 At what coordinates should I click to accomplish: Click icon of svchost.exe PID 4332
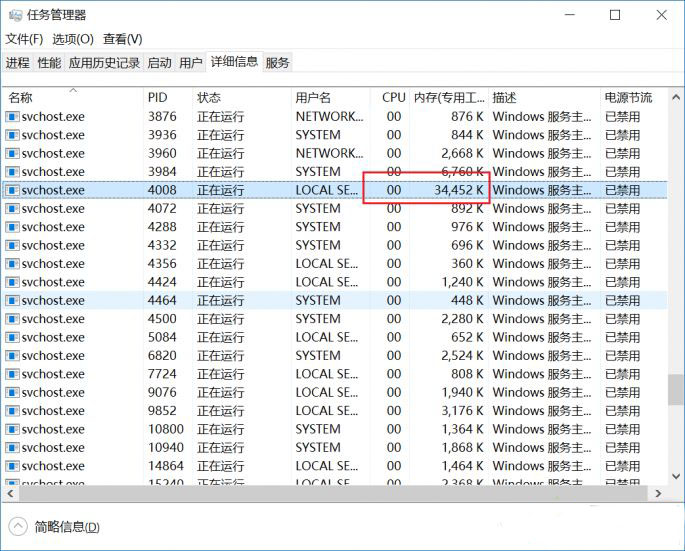(12, 245)
